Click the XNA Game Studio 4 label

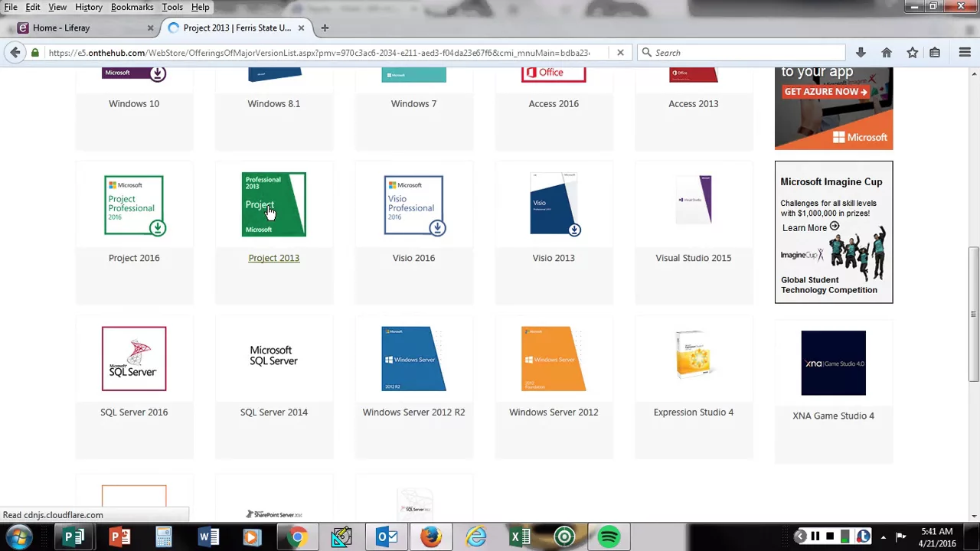click(x=833, y=416)
